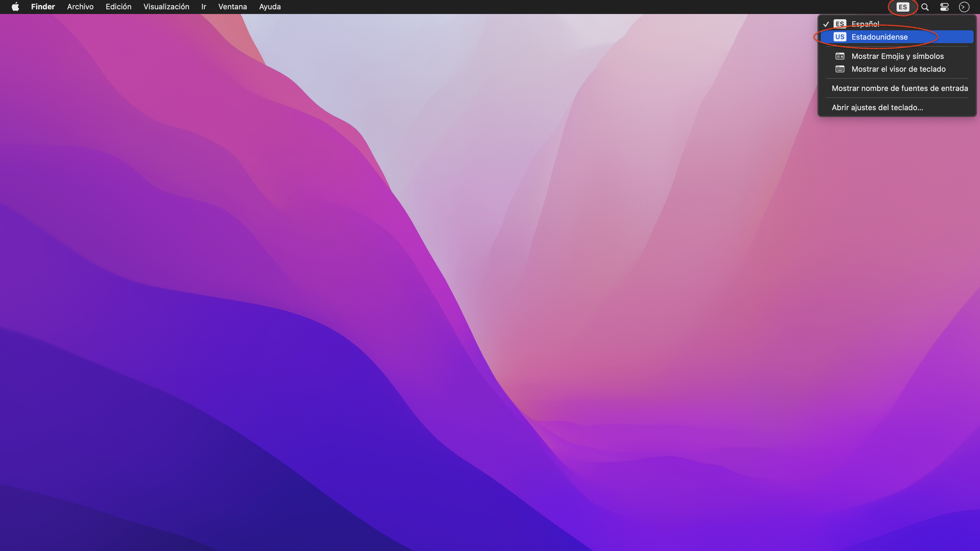Click the US badge icon in list
Image resolution: width=980 pixels, height=551 pixels.
coord(840,37)
